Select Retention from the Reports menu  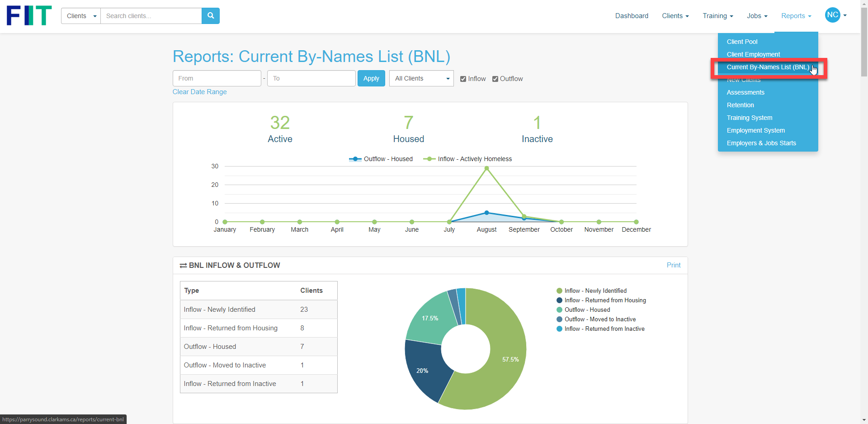tap(740, 105)
